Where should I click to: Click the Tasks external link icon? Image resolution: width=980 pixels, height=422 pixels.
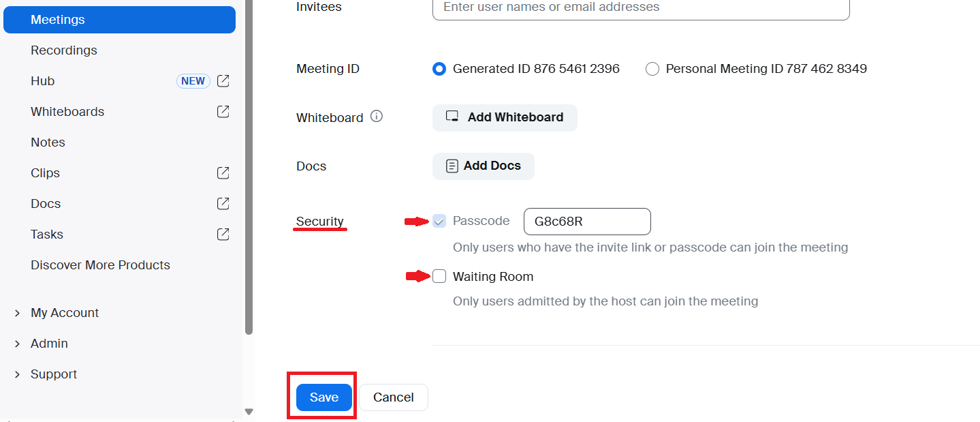tap(223, 235)
